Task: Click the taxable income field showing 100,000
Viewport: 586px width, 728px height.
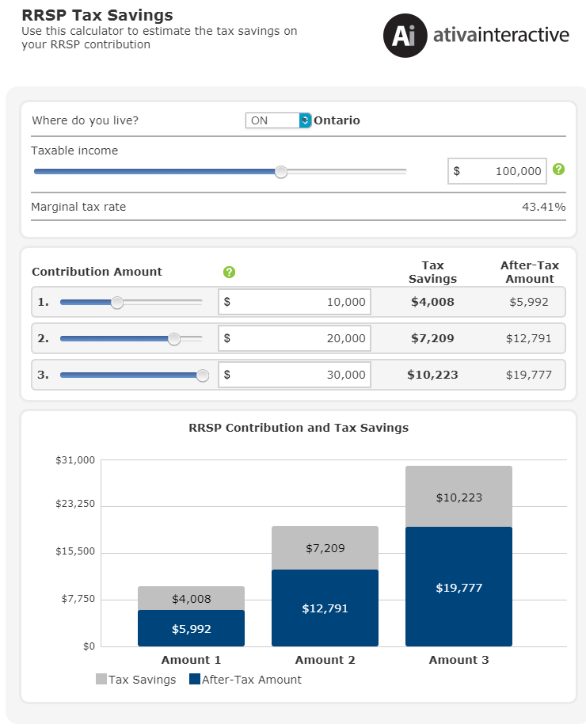Action: tap(497, 171)
